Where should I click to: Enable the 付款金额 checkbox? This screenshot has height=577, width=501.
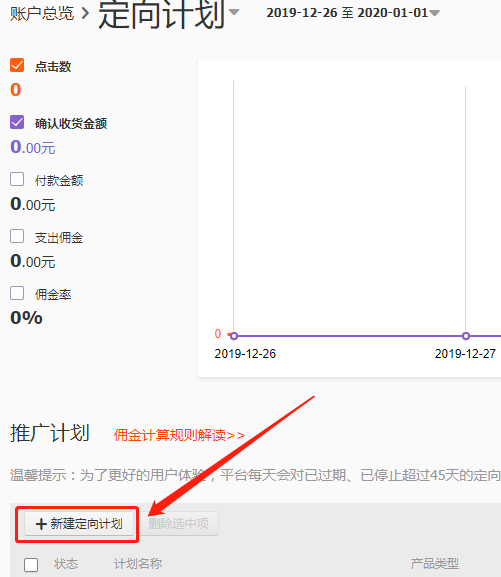click(x=17, y=179)
